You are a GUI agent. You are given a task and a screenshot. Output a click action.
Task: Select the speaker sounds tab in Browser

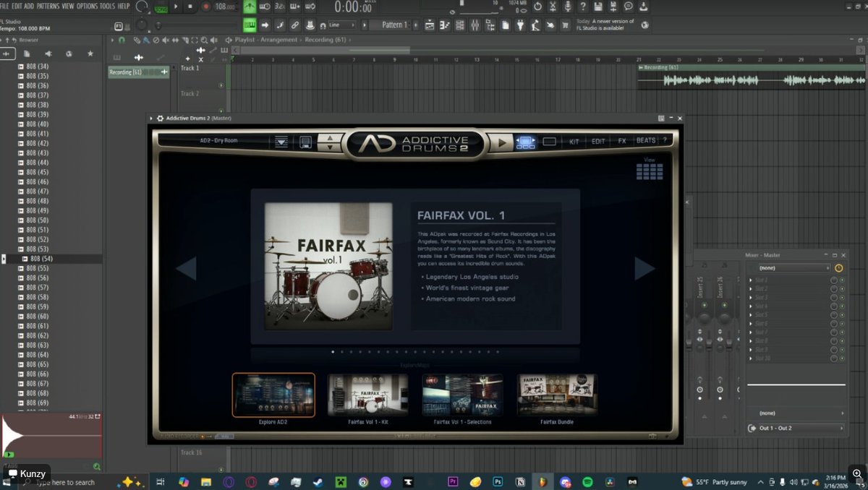[x=48, y=53]
